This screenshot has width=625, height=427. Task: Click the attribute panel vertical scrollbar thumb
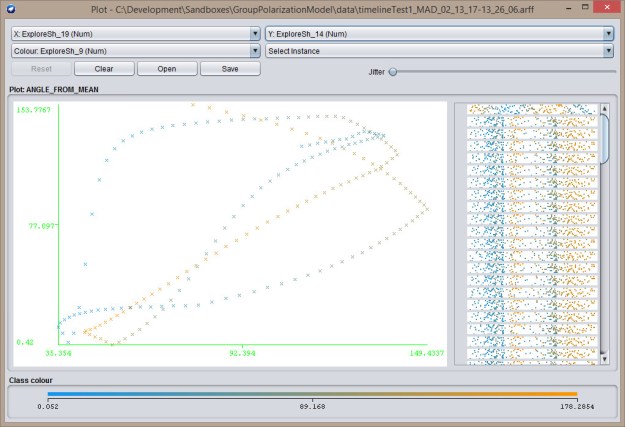(x=604, y=138)
